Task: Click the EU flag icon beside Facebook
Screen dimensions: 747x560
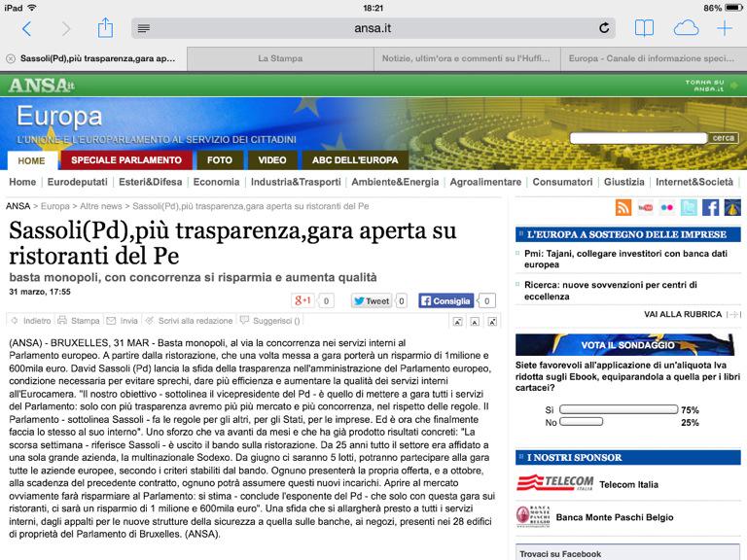Action: 732,208
